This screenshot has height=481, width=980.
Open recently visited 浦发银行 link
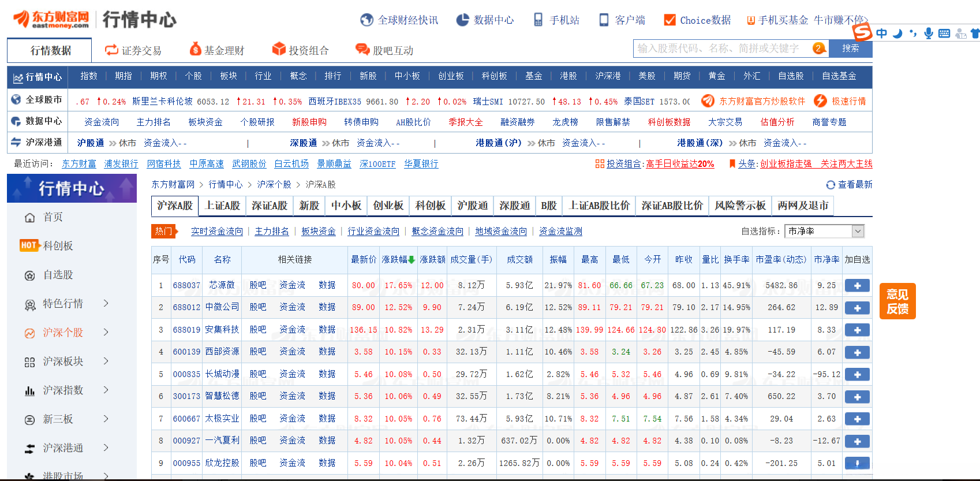click(x=121, y=164)
